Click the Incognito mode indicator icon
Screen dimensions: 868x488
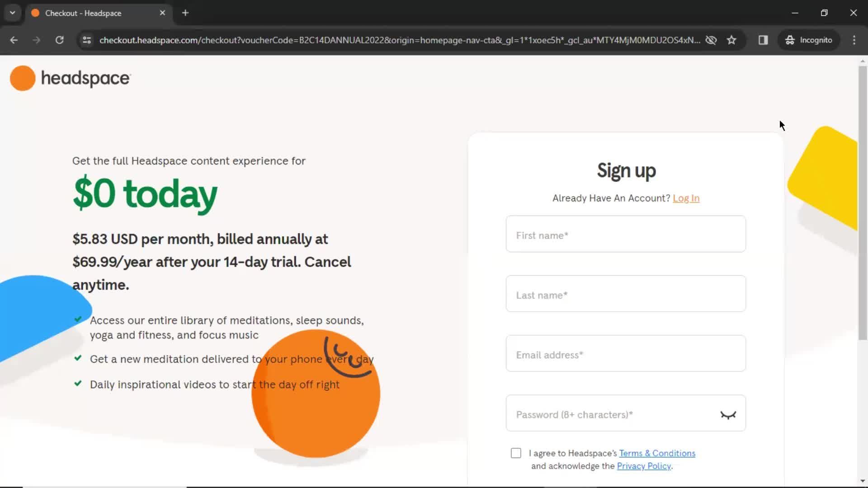pyautogui.click(x=790, y=40)
